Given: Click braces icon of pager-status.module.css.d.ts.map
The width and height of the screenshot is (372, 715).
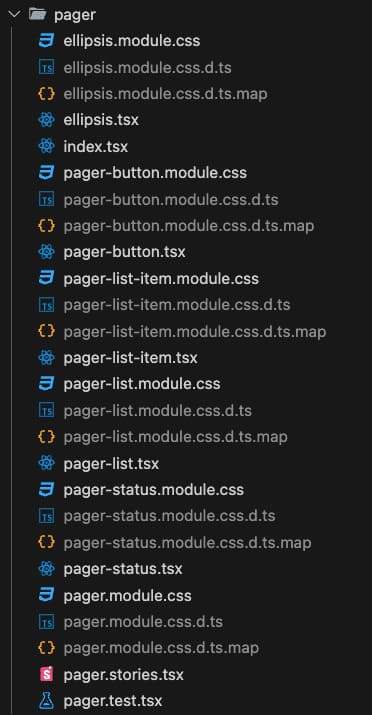Looking at the screenshot, I should pyautogui.click(x=46, y=543).
